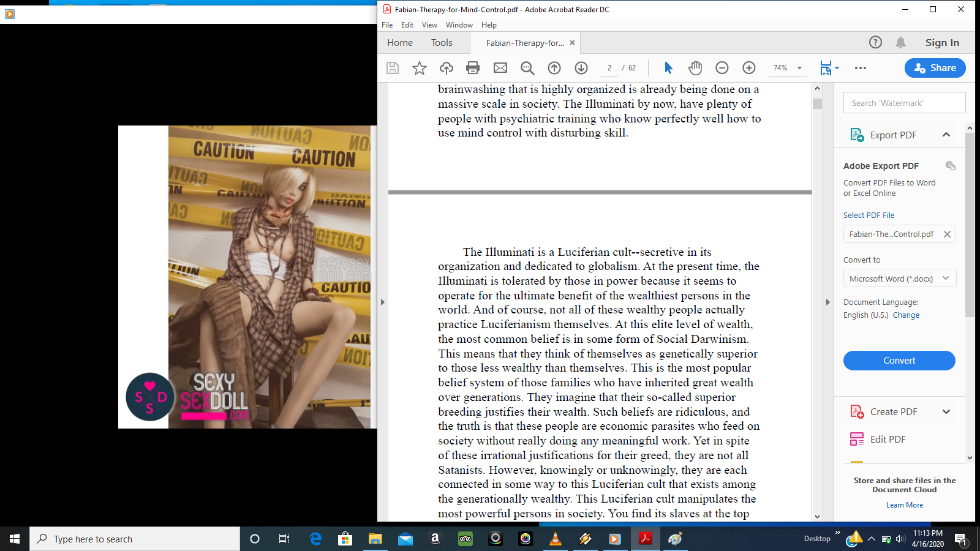
Task: Click Adobe Acrobat taskbar icon
Action: click(x=645, y=539)
